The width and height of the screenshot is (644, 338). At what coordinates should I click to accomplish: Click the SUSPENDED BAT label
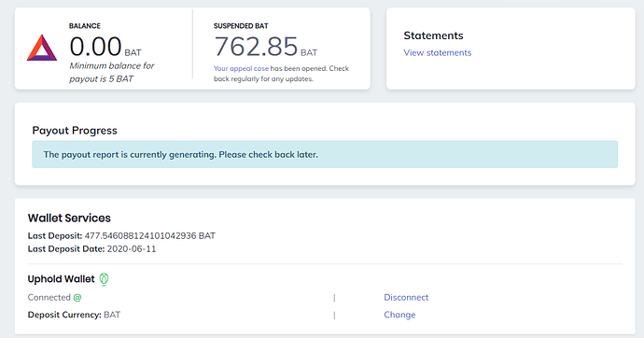(241, 26)
